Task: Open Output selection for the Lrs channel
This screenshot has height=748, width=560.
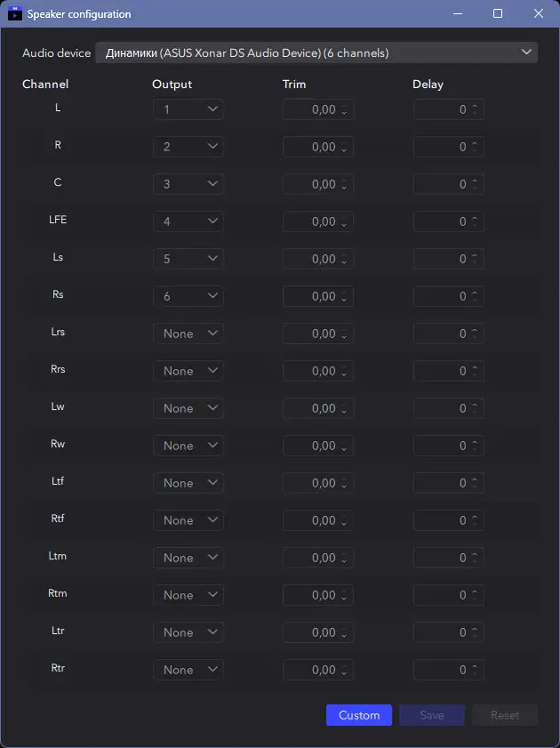Action: pyautogui.click(x=188, y=334)
